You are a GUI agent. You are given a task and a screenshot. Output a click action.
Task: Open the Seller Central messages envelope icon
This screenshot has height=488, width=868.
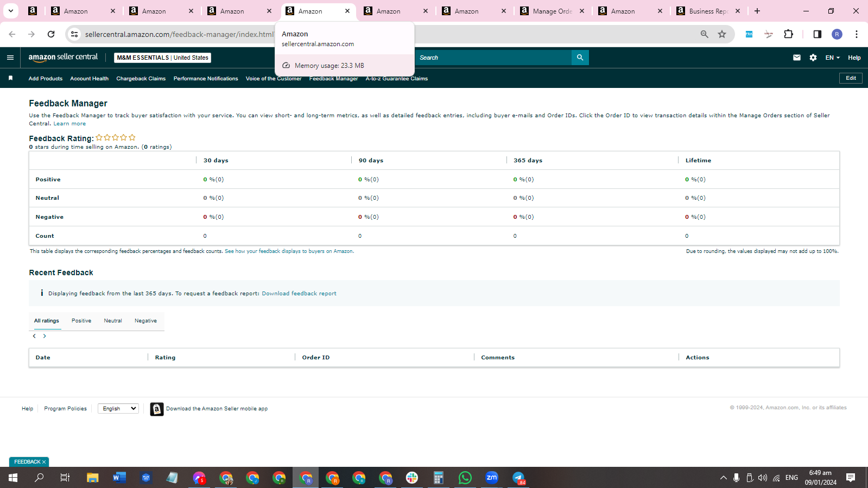pos(797,58)
